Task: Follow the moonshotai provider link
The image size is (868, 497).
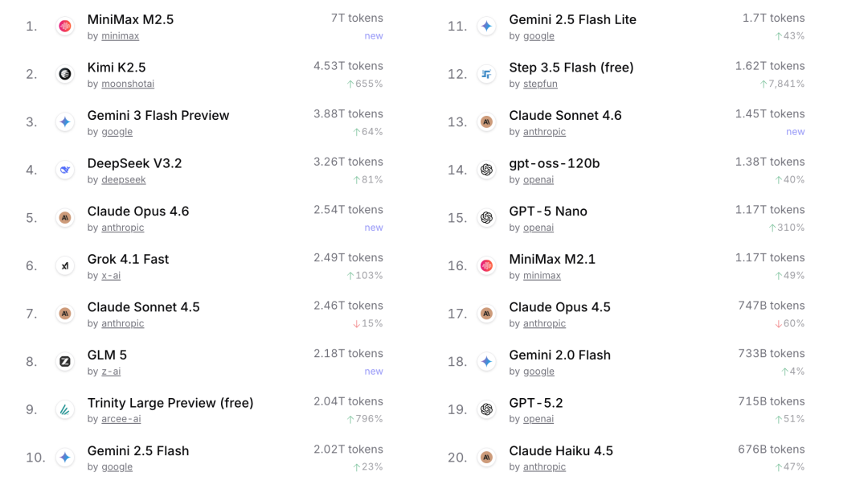Action: (x=128, y=84)
